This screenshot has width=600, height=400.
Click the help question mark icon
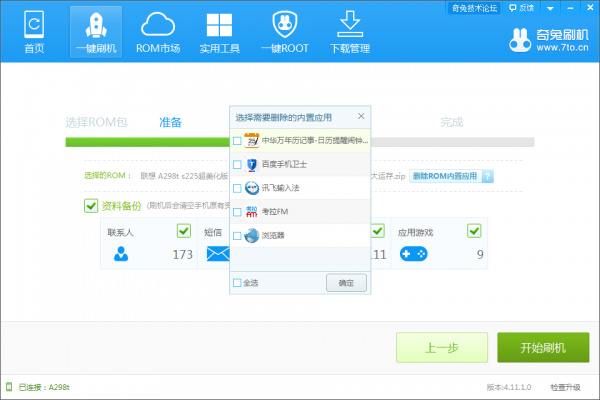488,176
